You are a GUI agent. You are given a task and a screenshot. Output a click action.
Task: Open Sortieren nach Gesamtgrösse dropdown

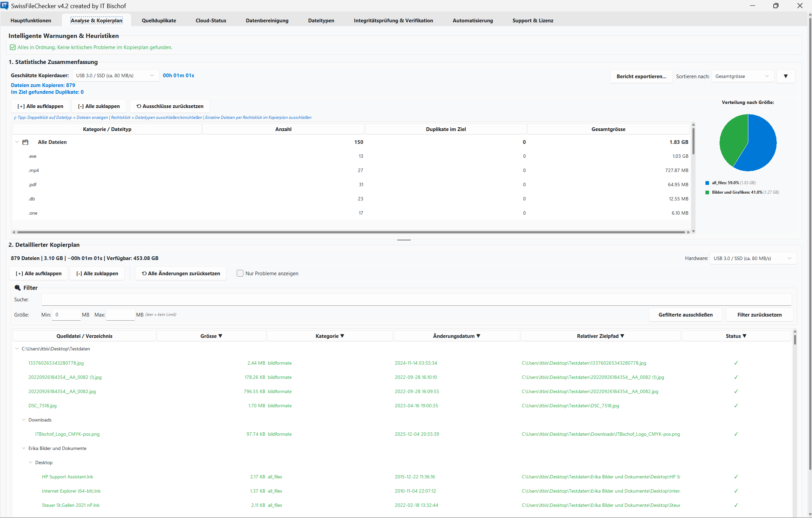(742, 76)
